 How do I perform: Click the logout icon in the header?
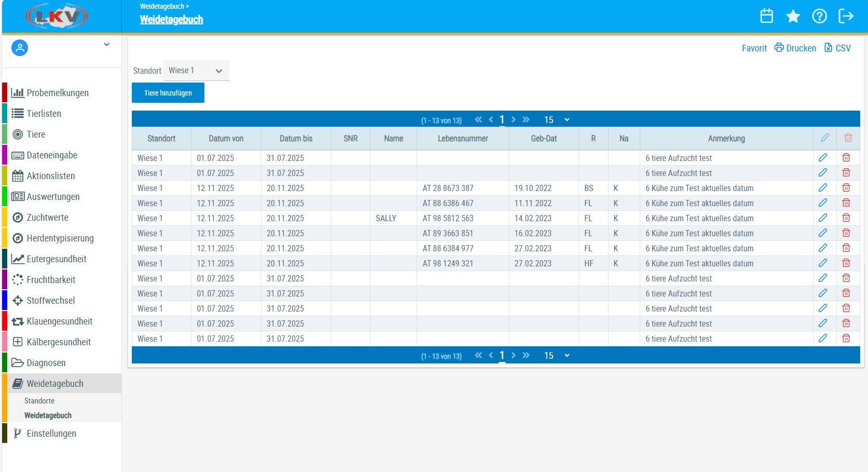pyautogui.click(x=846, y=16)
